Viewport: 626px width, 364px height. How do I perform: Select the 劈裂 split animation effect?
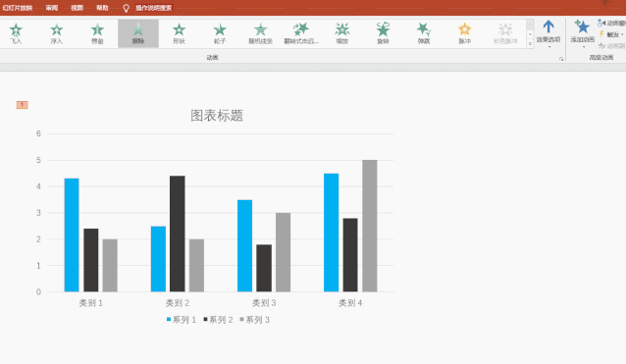tap(97, 33)
